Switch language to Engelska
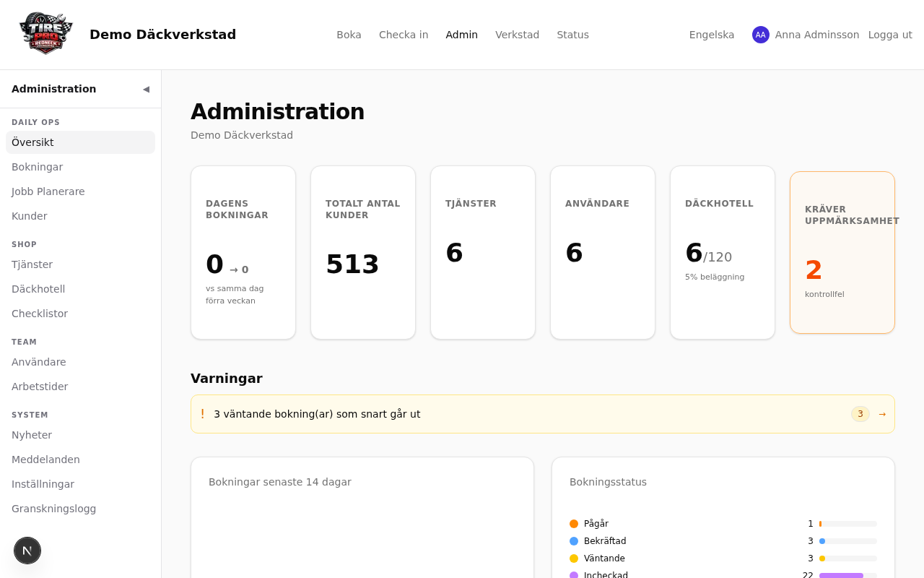Image resolution: width=924 pixels, height=578 pixels. pos(712,34)
